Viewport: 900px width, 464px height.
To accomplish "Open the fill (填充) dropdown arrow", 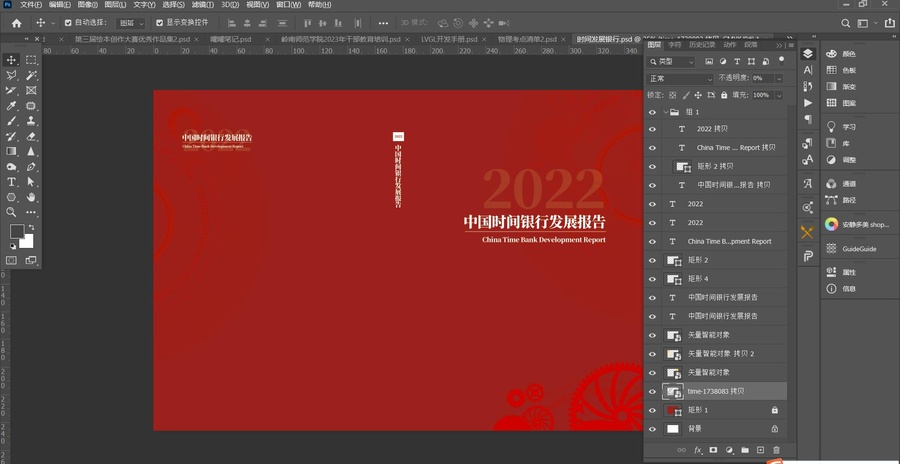I will [x=779, y=95].
